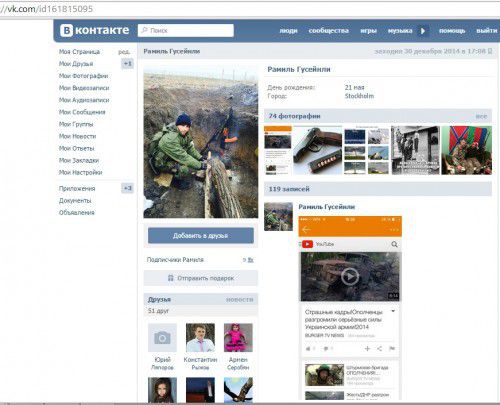Click the search field Поиск
The width and height of the screenshot is (500, 405).
click(186, 30)
